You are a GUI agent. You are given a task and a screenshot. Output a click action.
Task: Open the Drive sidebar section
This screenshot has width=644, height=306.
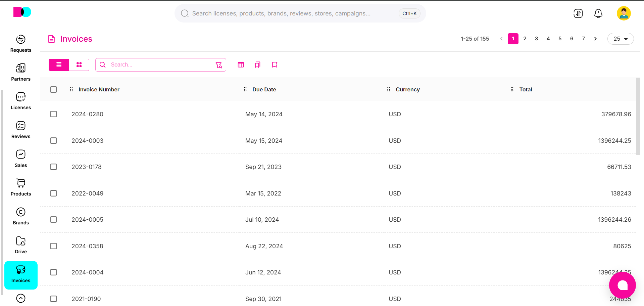(21, 245)
